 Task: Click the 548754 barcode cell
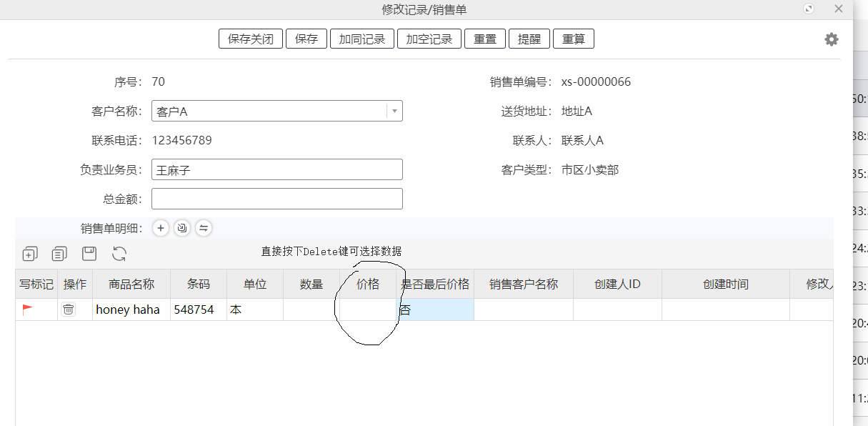point(199,309)
